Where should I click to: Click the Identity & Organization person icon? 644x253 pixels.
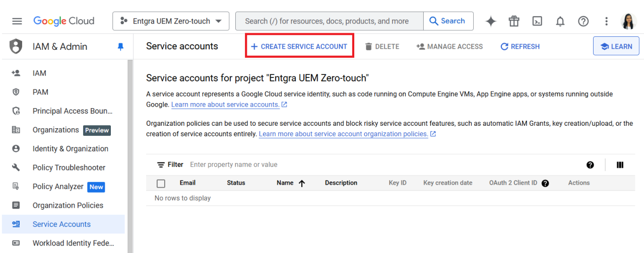(16, 148)
